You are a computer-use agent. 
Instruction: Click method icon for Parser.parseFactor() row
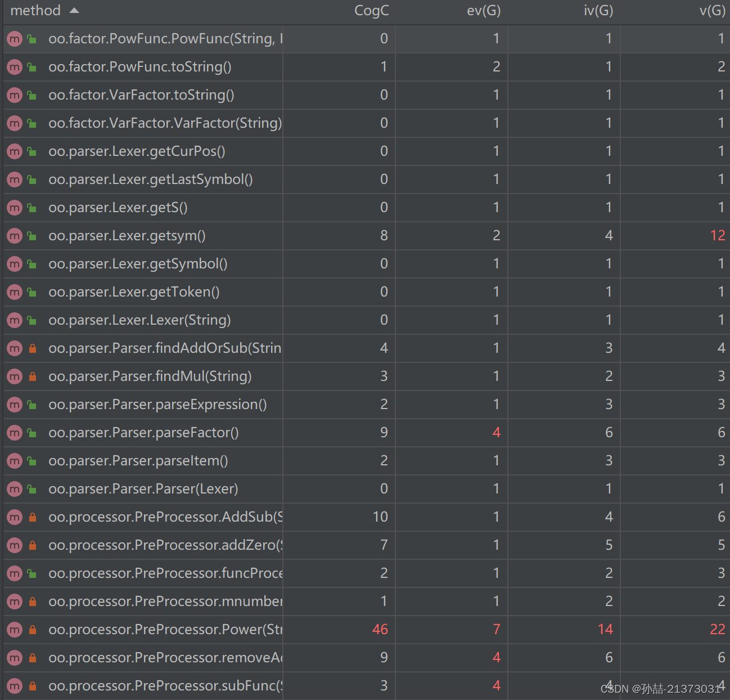tap(15, 433)
